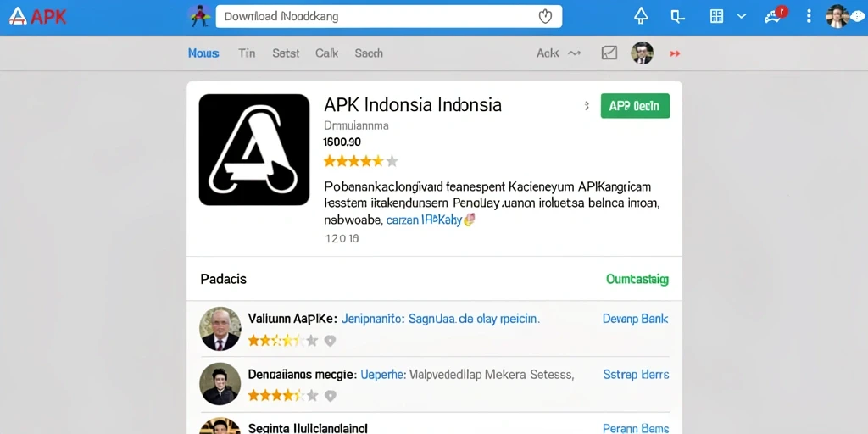Click the shield icon inside search bar
Screen dimensions: 868x434
tap(545, 17)
